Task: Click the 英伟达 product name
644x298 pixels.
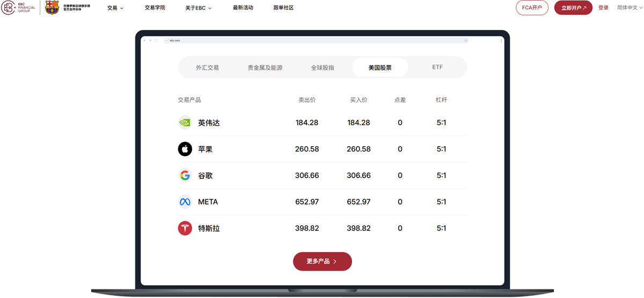Action: 209,123
